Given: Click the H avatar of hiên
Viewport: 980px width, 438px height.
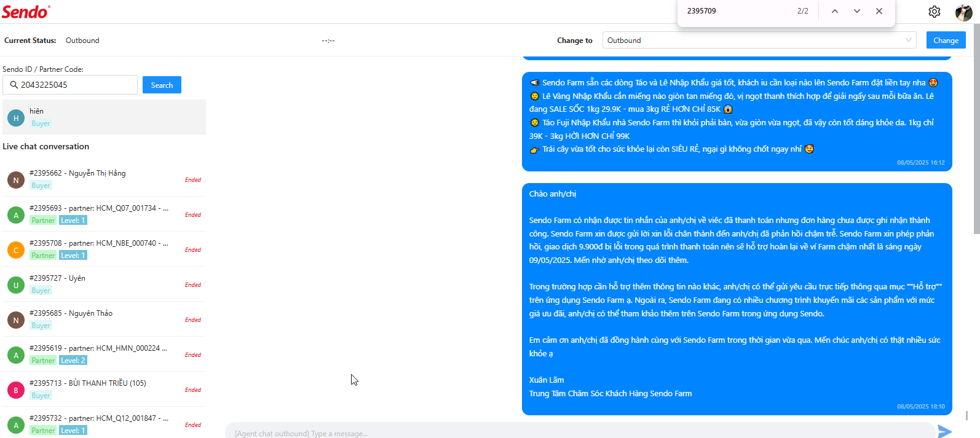Looking at the screenshot, I should click(x=16, y=118).
